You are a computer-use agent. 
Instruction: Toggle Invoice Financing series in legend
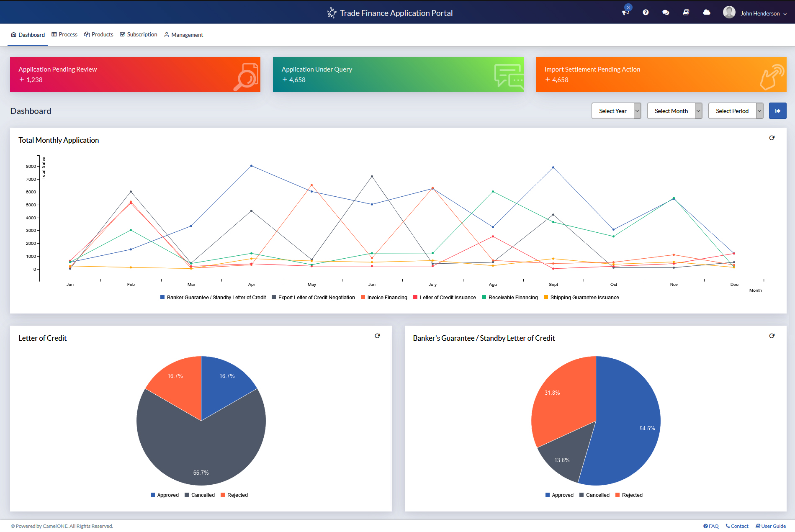pyautogui.click(x=384, y=298)
